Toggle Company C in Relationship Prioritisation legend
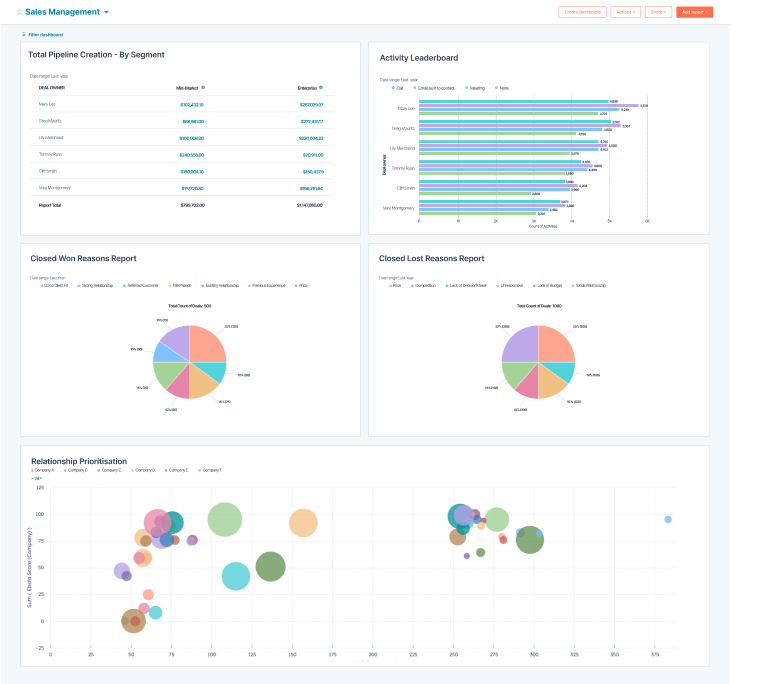 pos(109,470)
